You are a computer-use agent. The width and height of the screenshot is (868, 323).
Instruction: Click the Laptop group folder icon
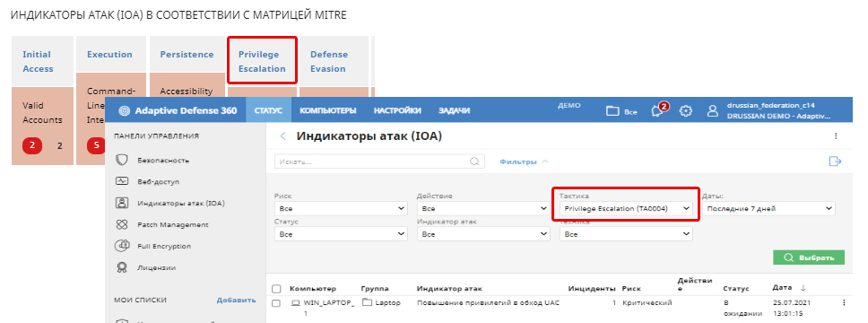pos(368,302)
